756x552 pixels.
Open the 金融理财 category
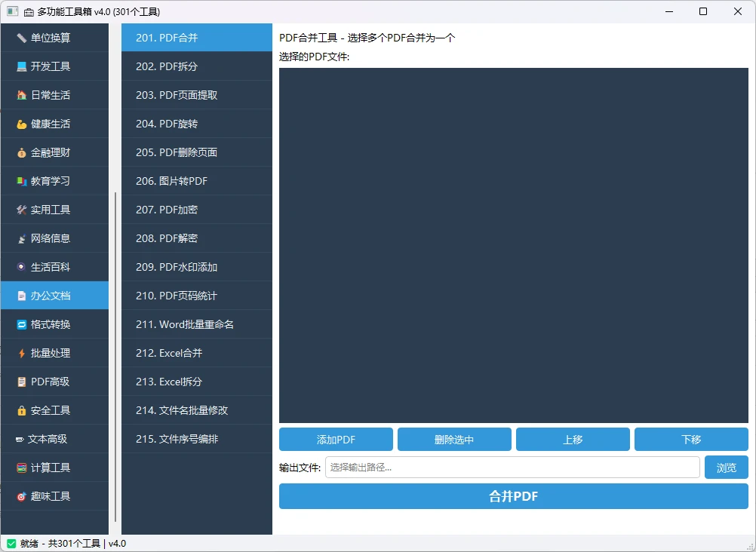point(54,152)
